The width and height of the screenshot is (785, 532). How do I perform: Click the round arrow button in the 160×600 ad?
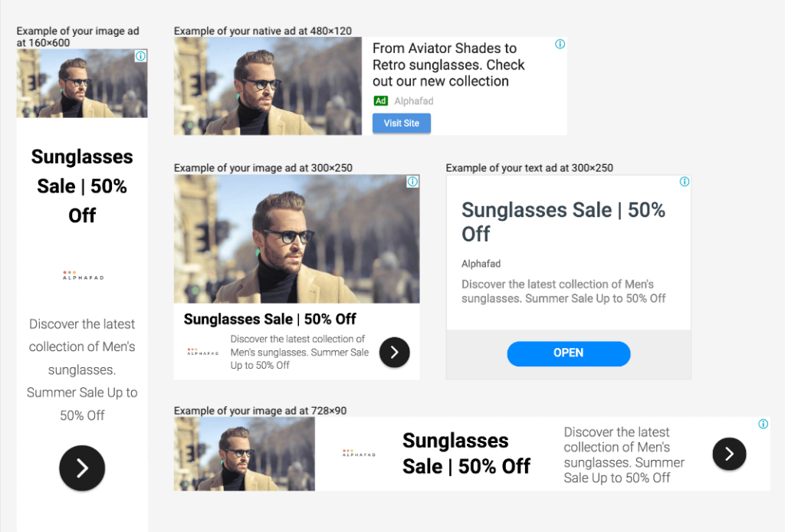(x=82, y=468)
